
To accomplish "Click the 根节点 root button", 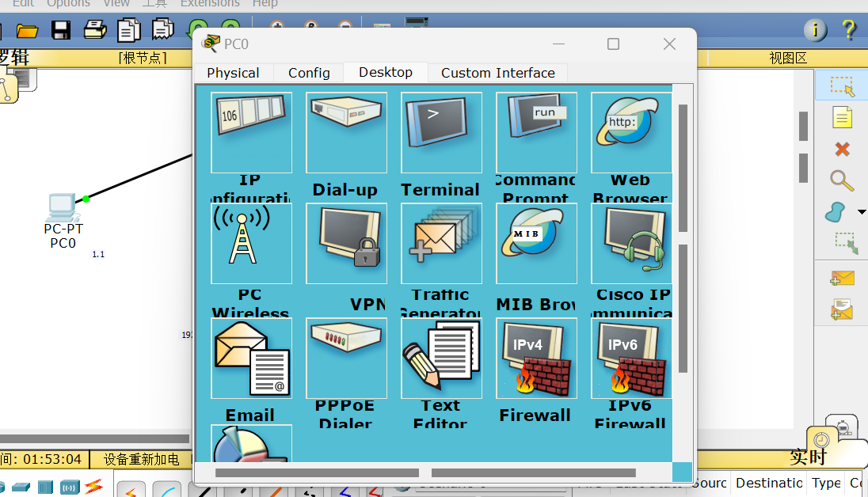I will click(x=143, y=58).
